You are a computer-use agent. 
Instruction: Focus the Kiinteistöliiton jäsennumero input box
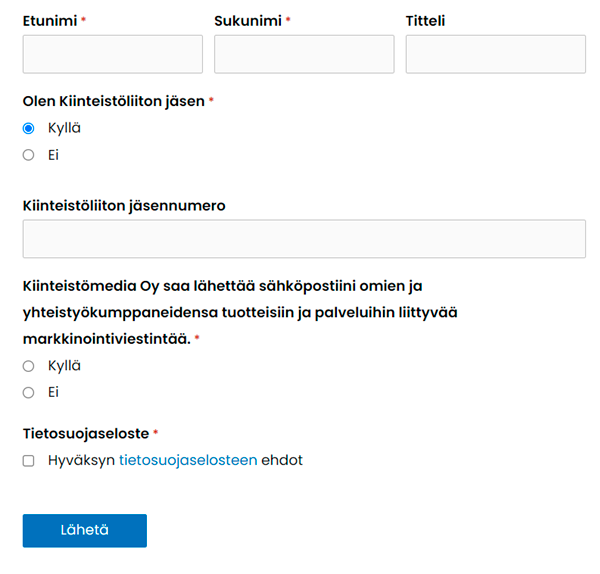click(x=304, y=239)
